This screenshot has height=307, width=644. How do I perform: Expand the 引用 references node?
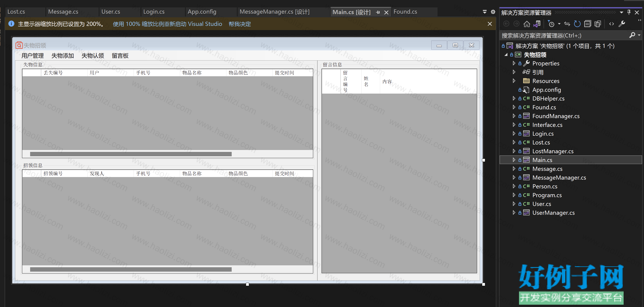click(x=514, y=72)
